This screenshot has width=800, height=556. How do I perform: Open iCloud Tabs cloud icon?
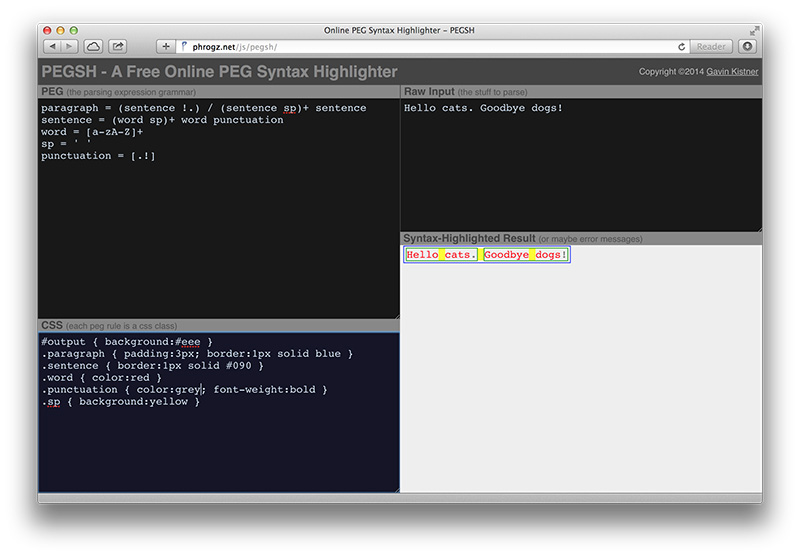[93, 46]
